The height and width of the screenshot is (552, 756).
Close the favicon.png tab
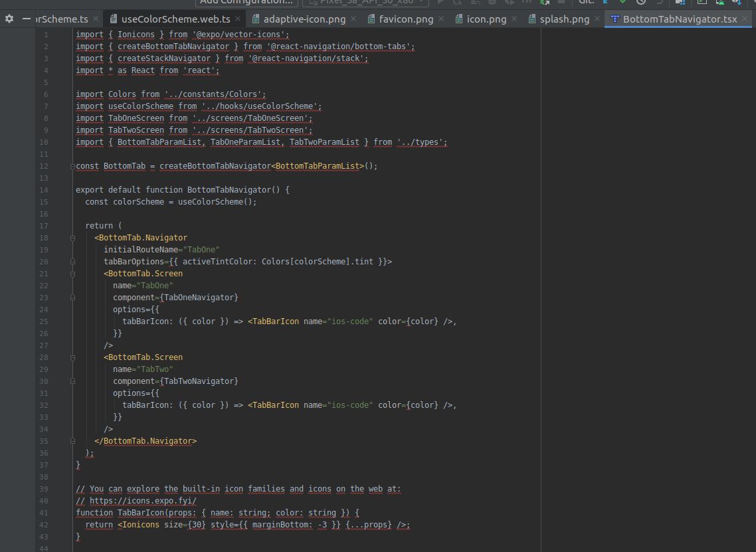[x=441, y=19]
